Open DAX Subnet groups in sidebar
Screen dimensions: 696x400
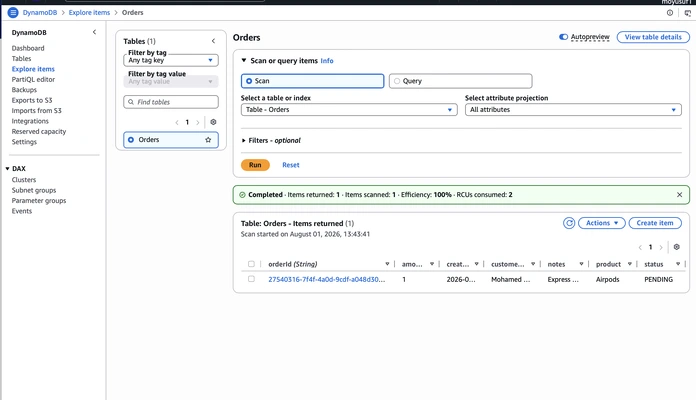point(34,190)
